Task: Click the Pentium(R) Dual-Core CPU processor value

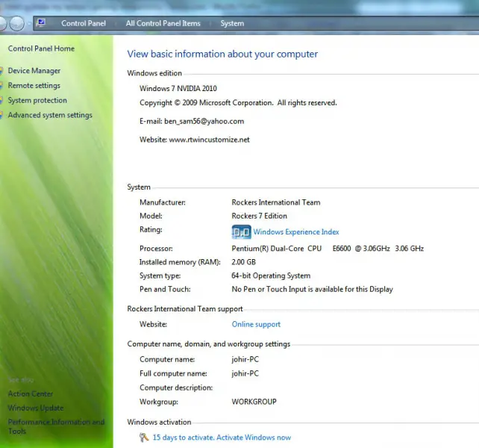Action: [x=328, y=249]
